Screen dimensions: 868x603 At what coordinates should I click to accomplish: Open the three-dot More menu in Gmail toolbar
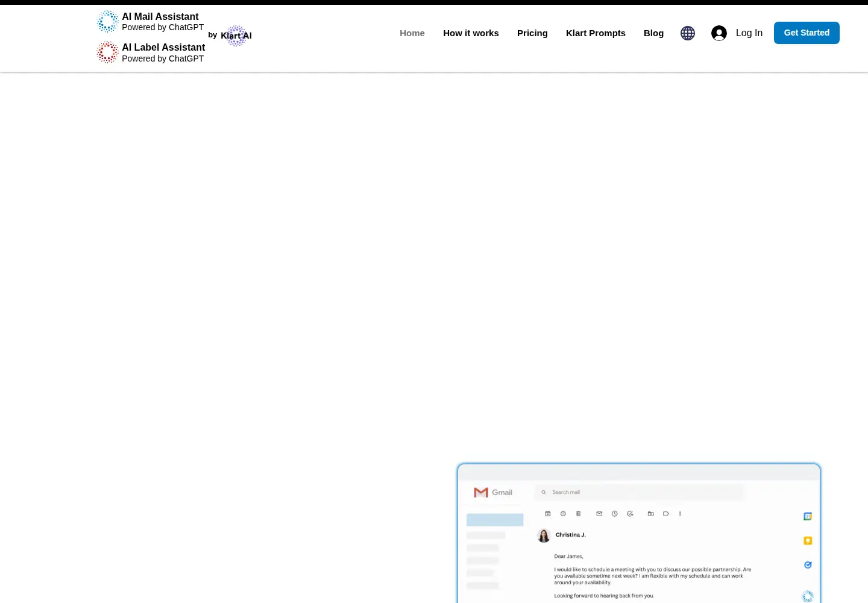[x=680, y=514]
